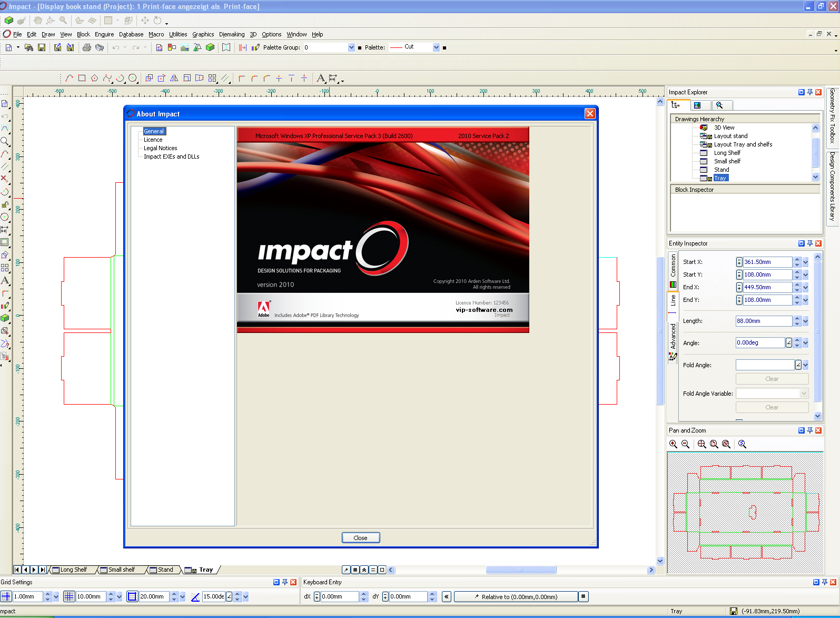Click the green tree graphics icon in the toolbar
The width and height of the screenshot is (840, 618).
pyautogui.click(x=197, y=47)
